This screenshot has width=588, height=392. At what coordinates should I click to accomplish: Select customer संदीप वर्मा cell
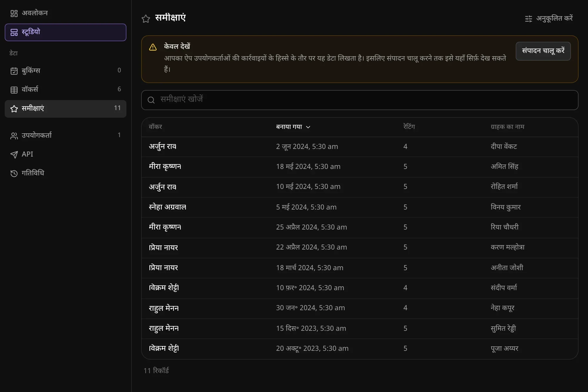coord(504,288)
